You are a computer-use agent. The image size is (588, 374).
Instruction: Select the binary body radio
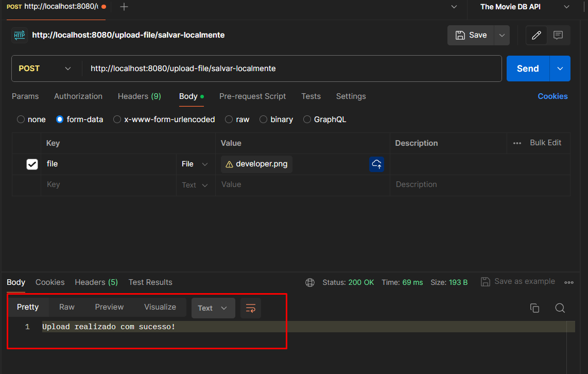coord(263,120)
